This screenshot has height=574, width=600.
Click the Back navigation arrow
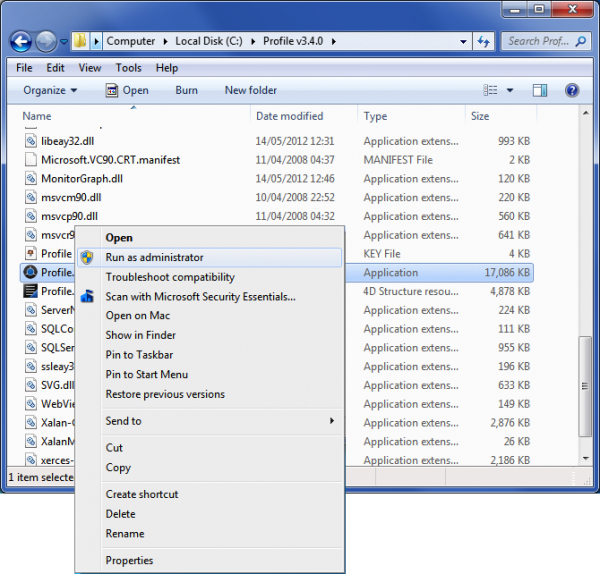click(x=21, y=41)
